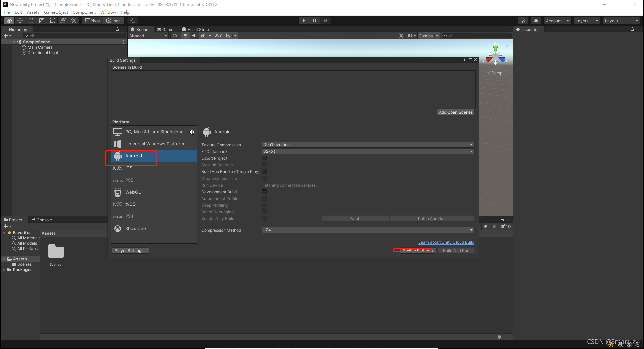Step one frame forward

325,21
